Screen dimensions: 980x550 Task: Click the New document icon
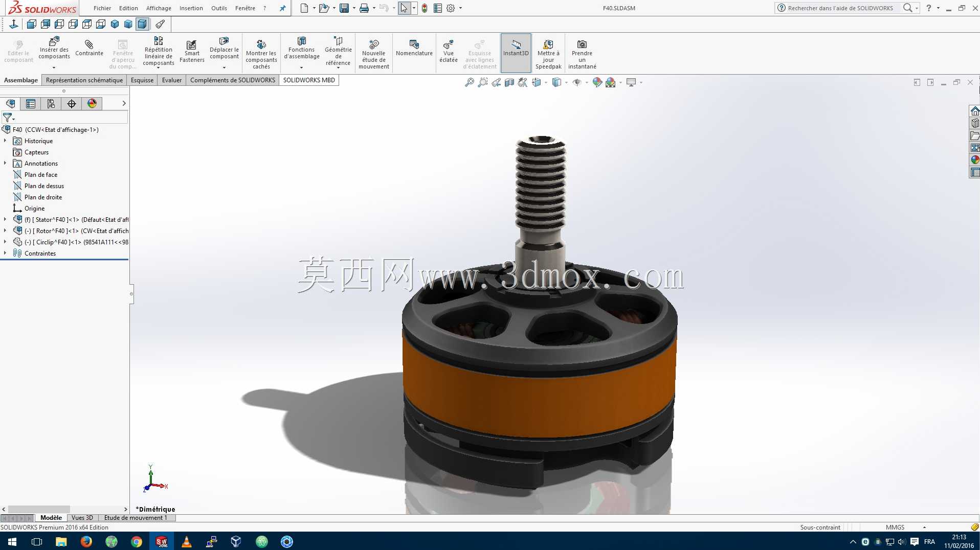[x=304, y=8]
